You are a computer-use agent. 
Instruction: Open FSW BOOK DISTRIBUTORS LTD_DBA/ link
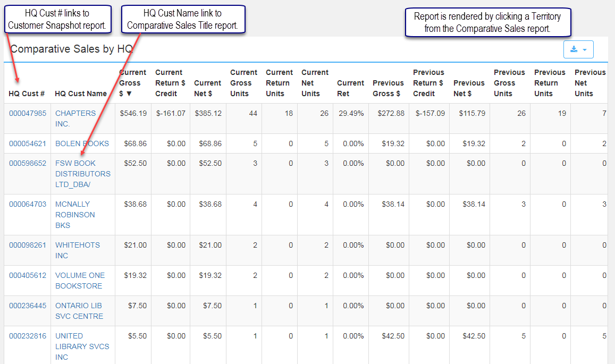[x=83, y=174]
